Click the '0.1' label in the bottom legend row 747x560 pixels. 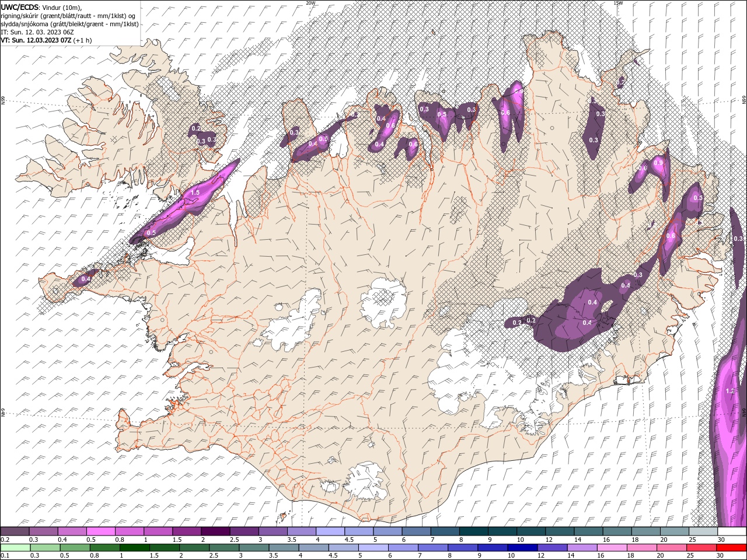click(x=5, y=556)
